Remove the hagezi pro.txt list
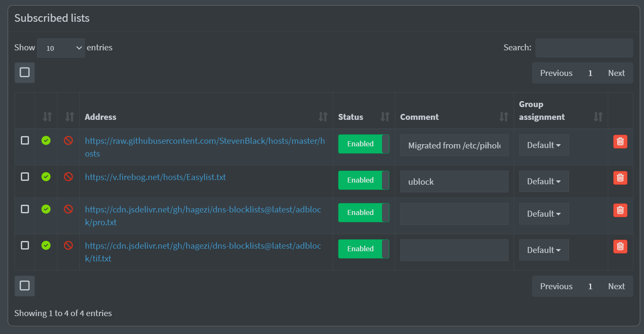This screenshot has width=644, height=334. click(x=620, y=210)
